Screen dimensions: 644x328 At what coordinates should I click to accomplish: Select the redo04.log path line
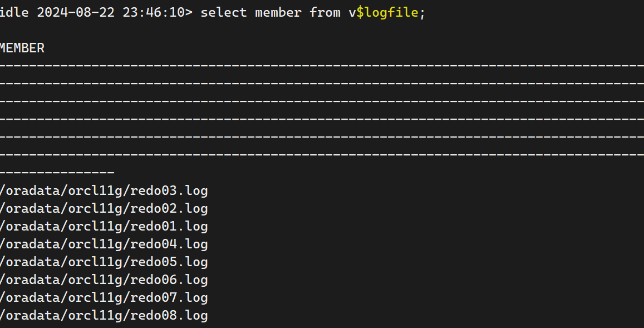tap(104, 244)
